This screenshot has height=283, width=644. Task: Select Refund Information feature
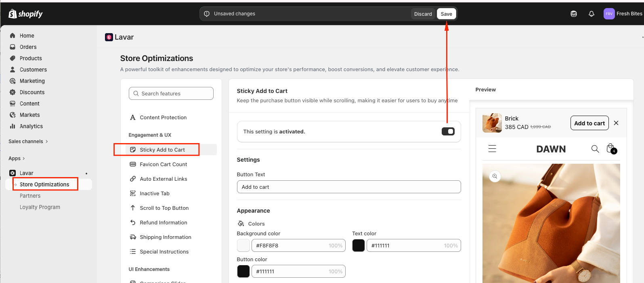pos(164,222)
